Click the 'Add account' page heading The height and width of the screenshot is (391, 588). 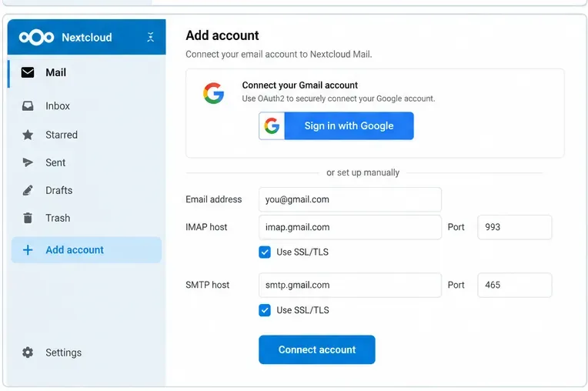pyautogui.click(x=222, y=35)
